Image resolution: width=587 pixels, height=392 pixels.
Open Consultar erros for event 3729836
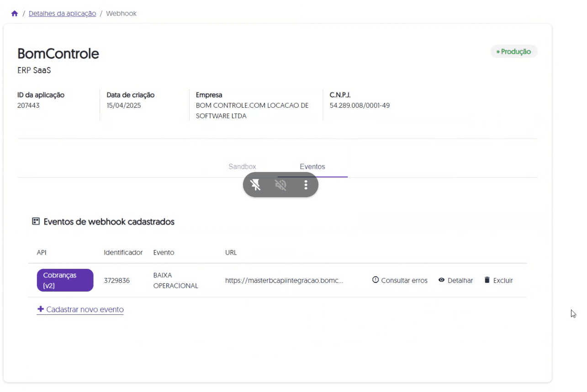tap(400, 280)
